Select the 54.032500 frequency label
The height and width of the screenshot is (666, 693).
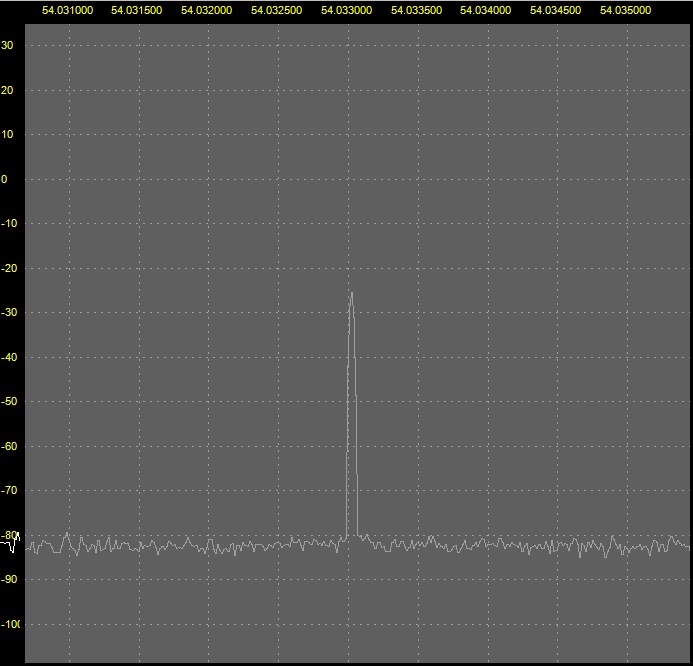(276, 10)
